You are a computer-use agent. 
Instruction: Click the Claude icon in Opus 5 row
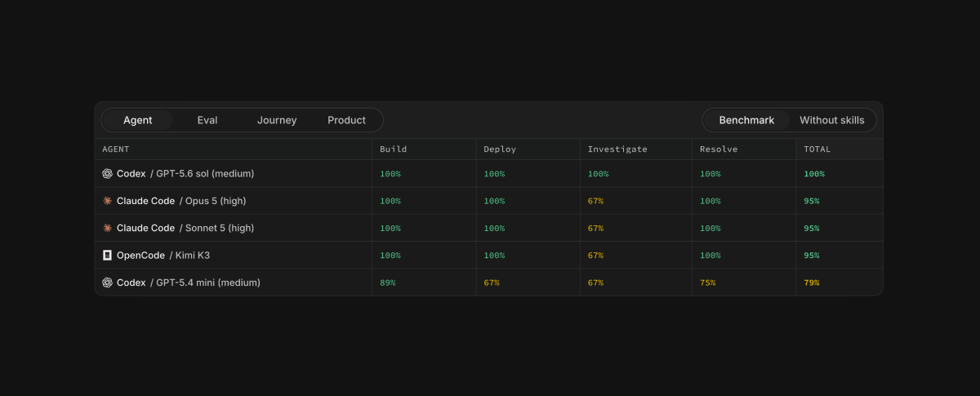point(107,201)
